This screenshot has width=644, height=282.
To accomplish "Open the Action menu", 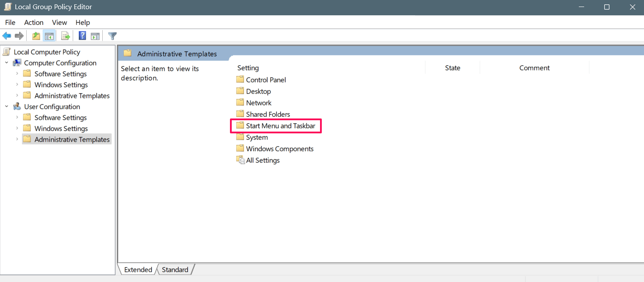I will [34, 22].
